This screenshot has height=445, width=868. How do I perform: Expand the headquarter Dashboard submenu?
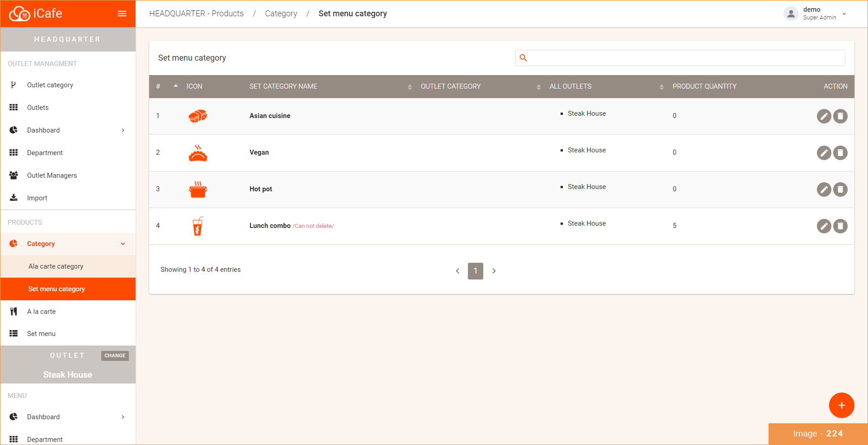123,130
